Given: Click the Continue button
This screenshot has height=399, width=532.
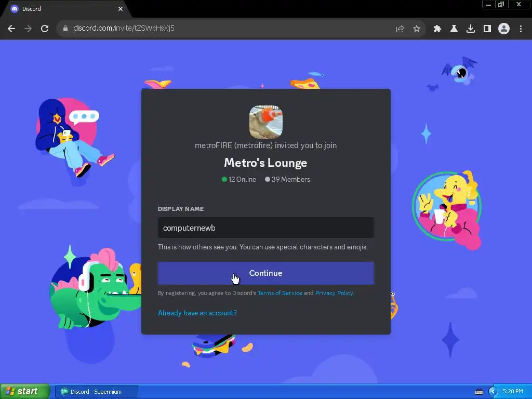Looking at the screenshot, I should pyautogui.click(x=265, y=273).
